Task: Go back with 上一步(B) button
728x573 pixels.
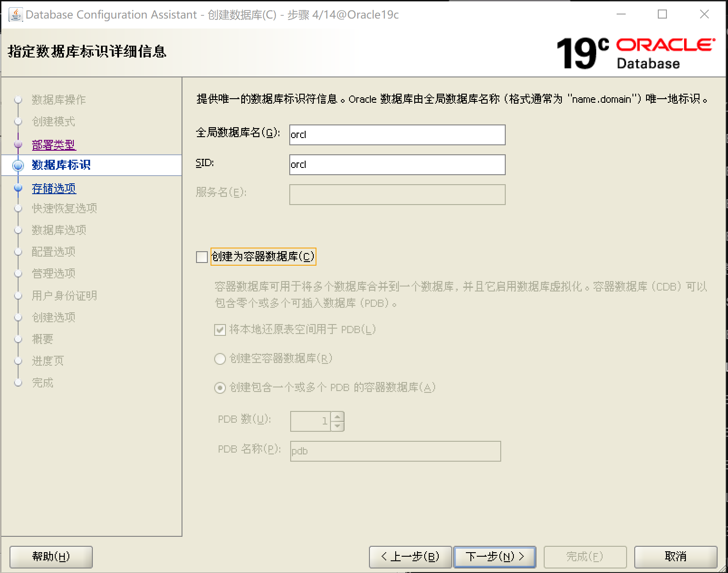Action: [411, 557]
